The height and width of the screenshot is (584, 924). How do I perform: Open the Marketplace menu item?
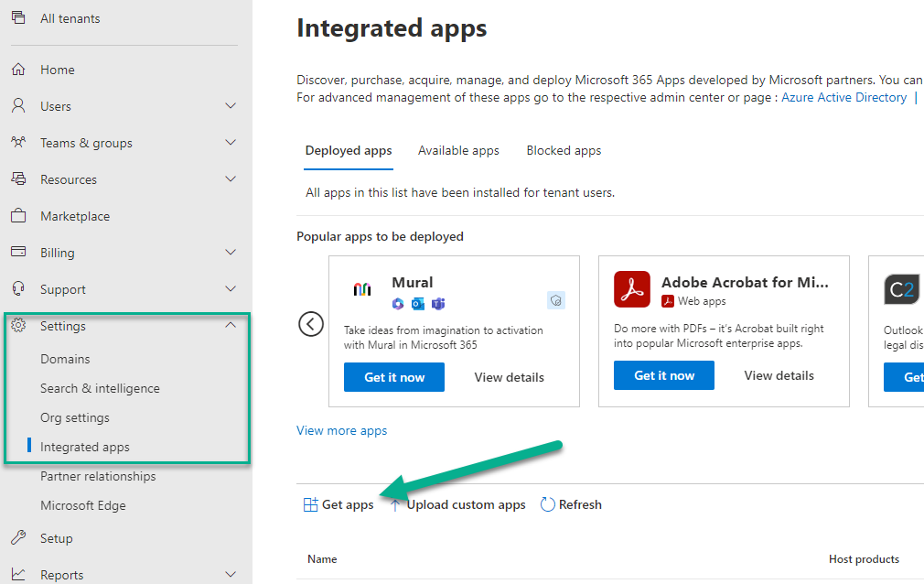(x=75, y=216)
